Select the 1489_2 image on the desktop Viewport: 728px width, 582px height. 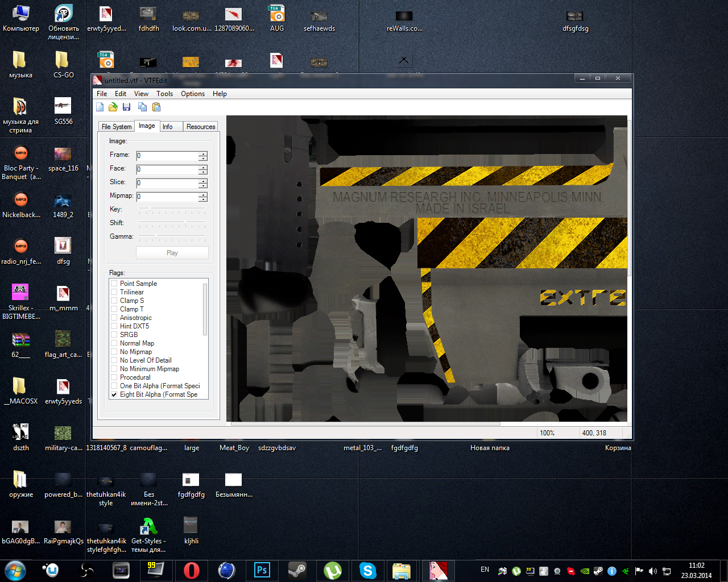(63, 206)
